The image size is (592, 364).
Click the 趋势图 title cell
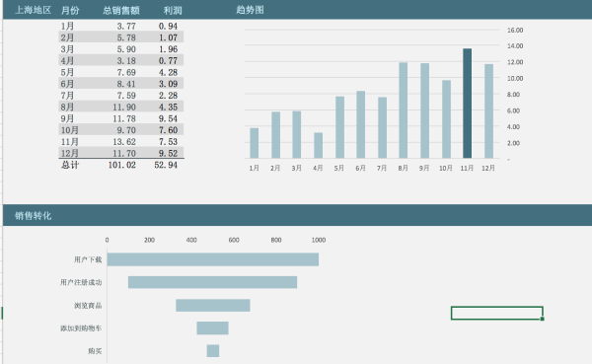[250, 10]
